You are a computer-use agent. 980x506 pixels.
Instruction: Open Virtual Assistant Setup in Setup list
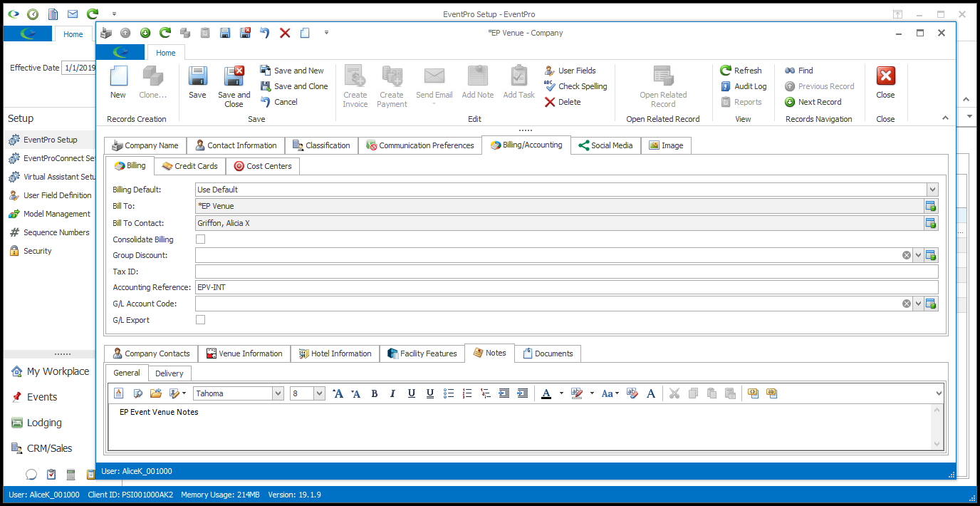[52, 177]
